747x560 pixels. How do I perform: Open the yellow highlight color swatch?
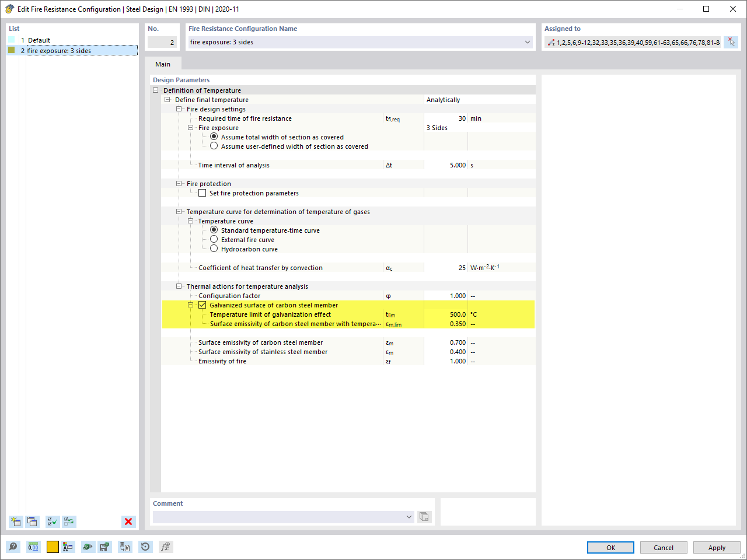click(52, 547)
